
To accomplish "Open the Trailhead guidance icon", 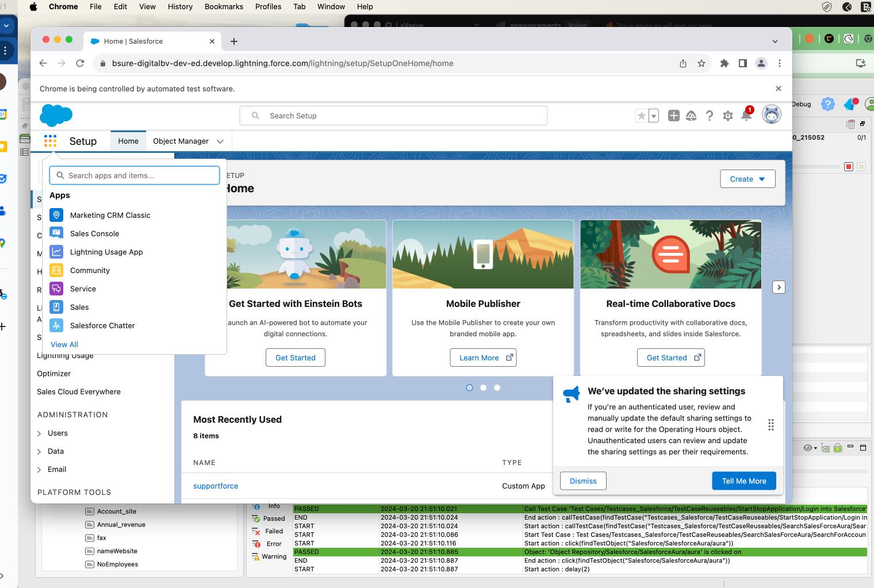I will [x=691, y=116].
